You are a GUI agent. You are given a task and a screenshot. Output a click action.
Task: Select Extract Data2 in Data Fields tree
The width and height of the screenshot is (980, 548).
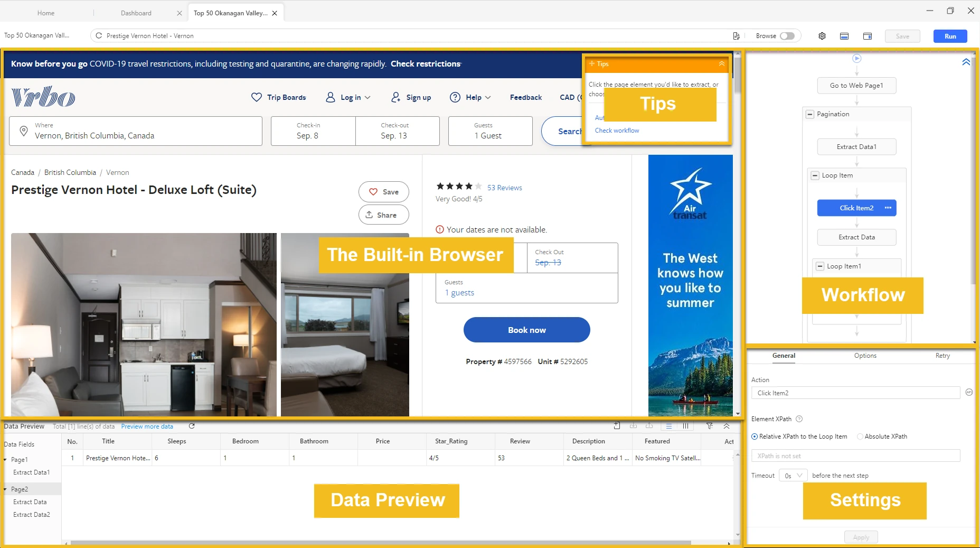tap(32, 515)
